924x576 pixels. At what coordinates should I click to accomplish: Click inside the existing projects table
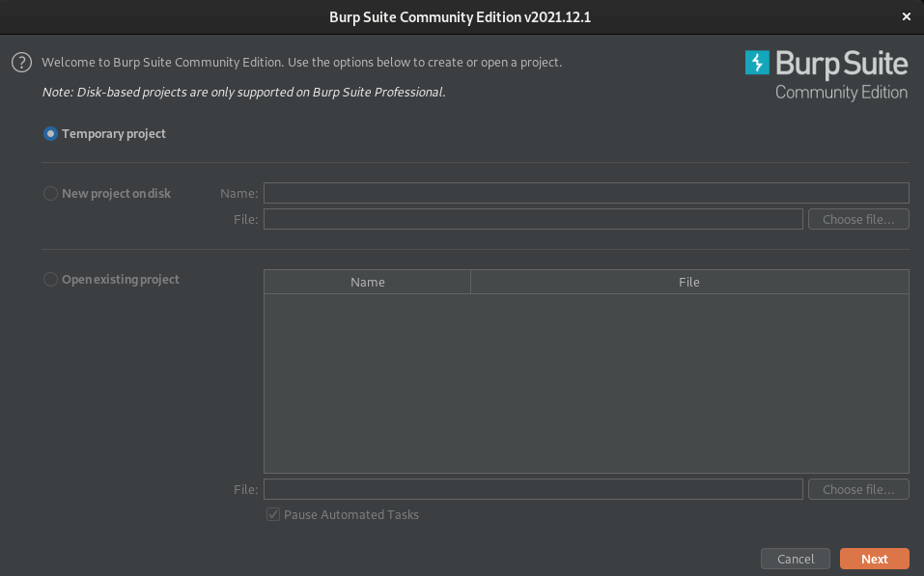pos(586,383)
